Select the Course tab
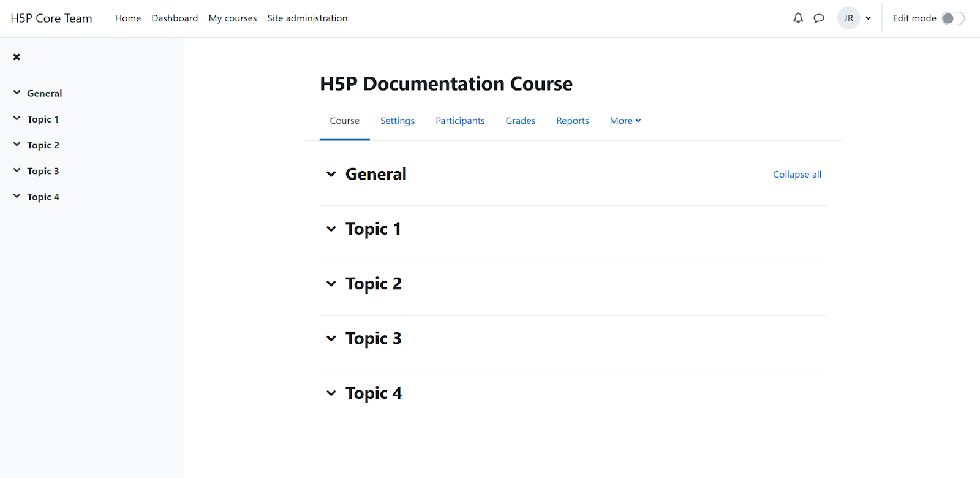The height and width of the screenshot is (478, 980). pyautogui.click(x=345, y=121)
